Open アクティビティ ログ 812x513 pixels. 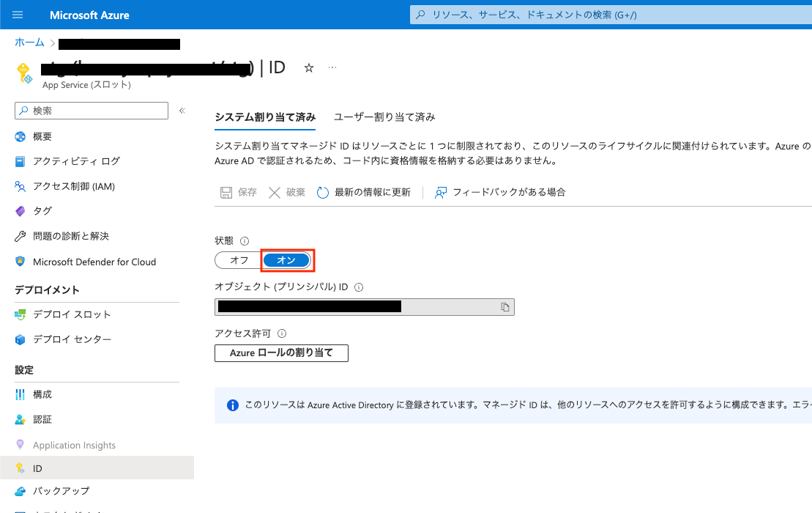(x=76, y=162)
